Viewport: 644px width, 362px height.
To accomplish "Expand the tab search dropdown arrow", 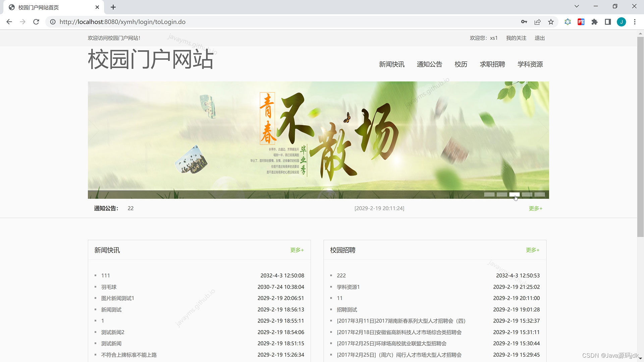I will pyautogui.click(x=577, y=6).
